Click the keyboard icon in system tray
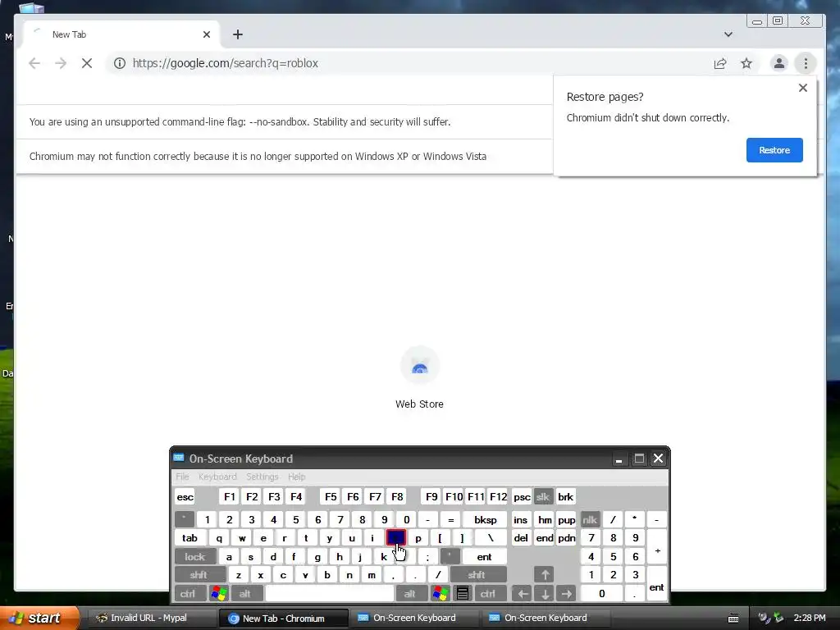 (x=733, y=619)
